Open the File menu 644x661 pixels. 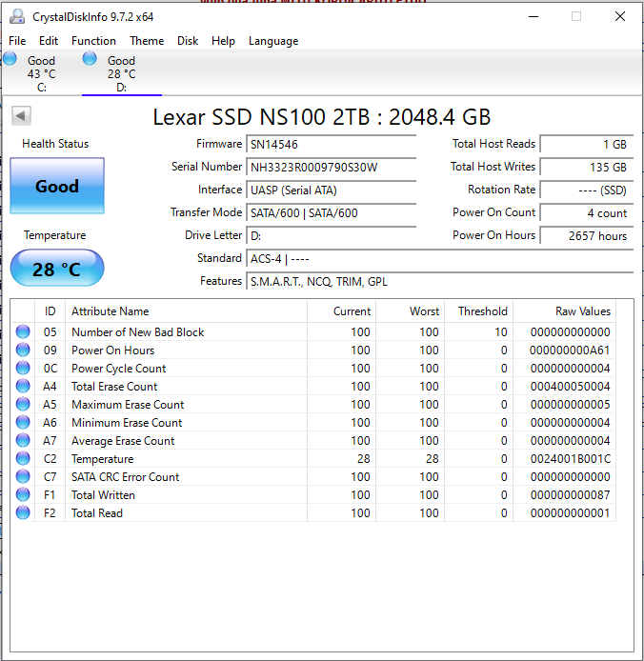(x=17, y=41)
